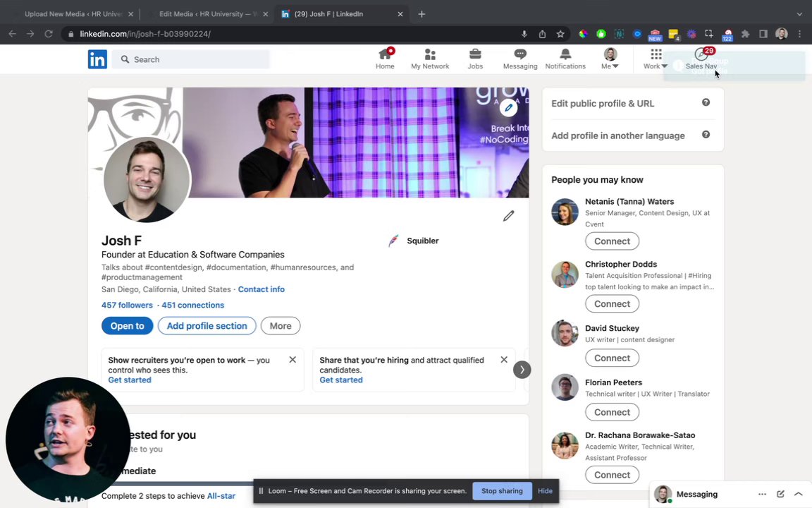Open the All-star link
The width and height of the screenshot is (812, 508).
(x=221, y=495)
